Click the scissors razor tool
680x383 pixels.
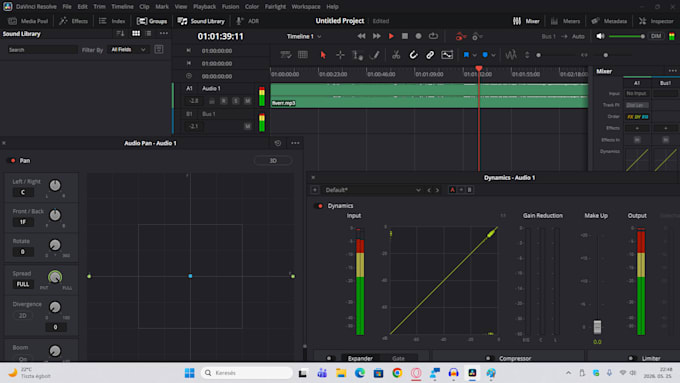coord(396,55)
